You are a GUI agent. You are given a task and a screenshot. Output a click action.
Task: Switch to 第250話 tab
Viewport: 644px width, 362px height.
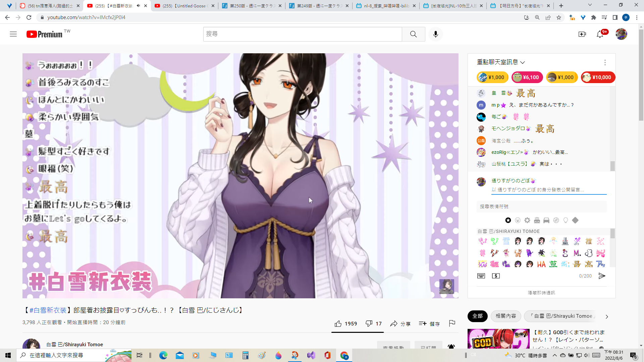[x=251, y=6]
